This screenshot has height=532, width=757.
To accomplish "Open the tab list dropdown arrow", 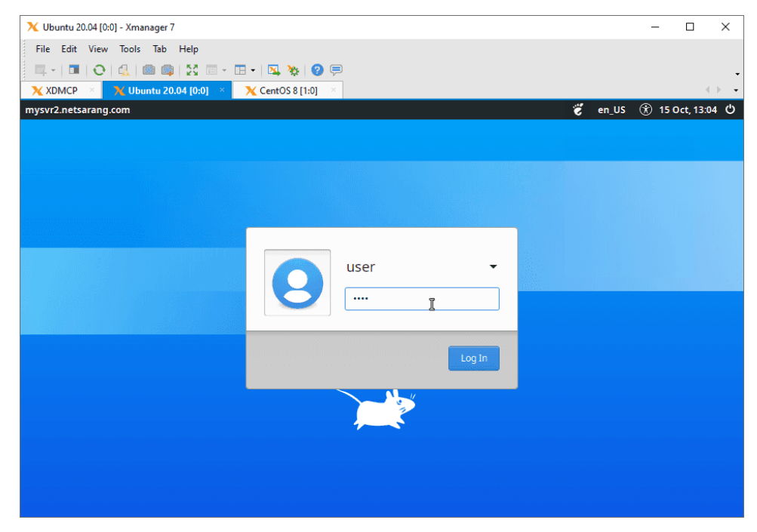I will (x=736, y=91).
